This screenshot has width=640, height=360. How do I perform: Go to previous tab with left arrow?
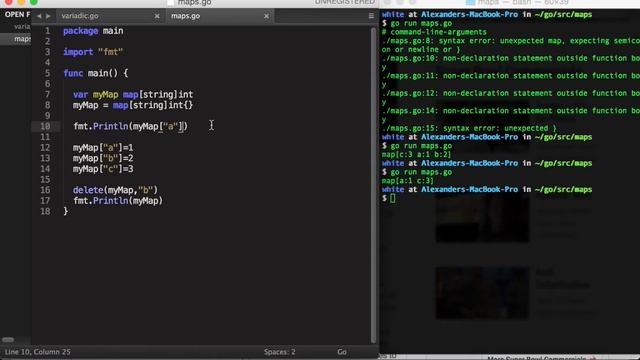pyautogui.click(x=39, y=16)
